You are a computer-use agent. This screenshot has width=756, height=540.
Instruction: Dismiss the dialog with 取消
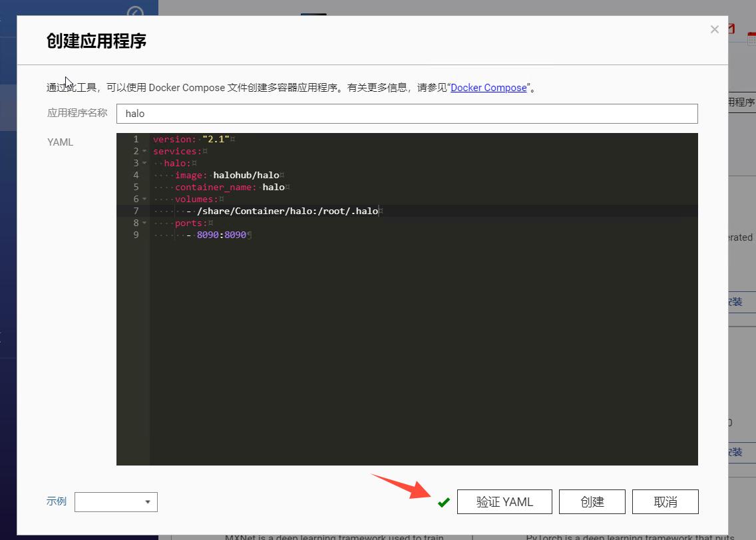665,501
